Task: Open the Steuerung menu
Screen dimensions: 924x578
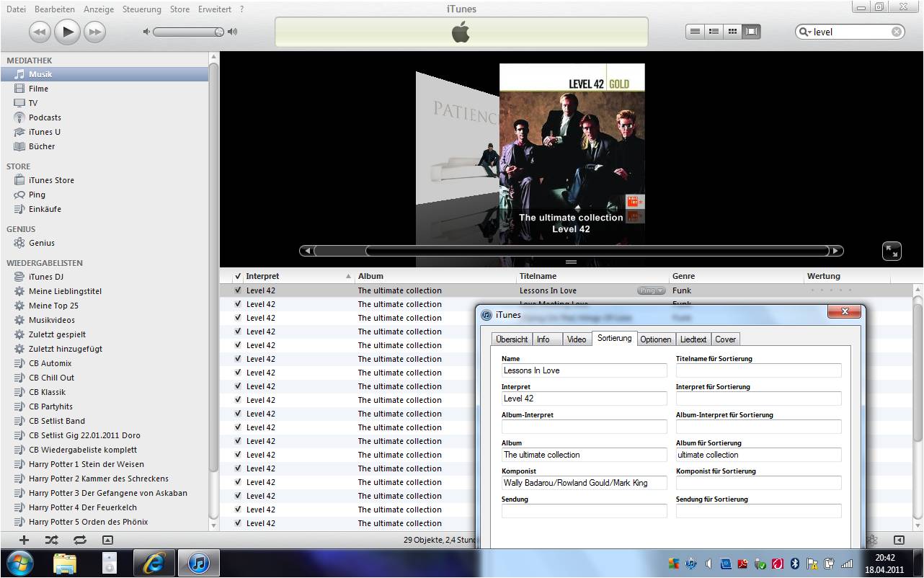Action: pos(142,9)
